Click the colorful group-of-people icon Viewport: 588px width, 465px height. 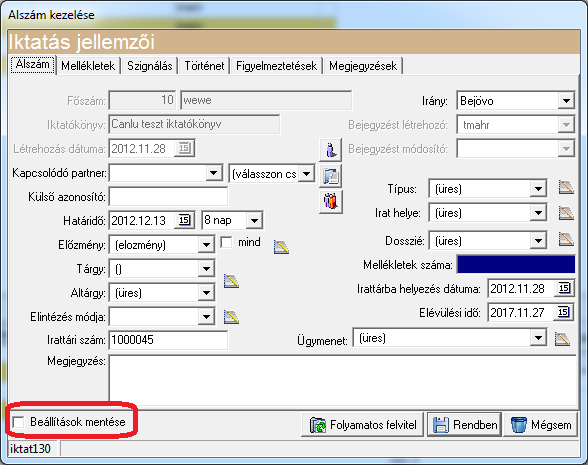331,201
